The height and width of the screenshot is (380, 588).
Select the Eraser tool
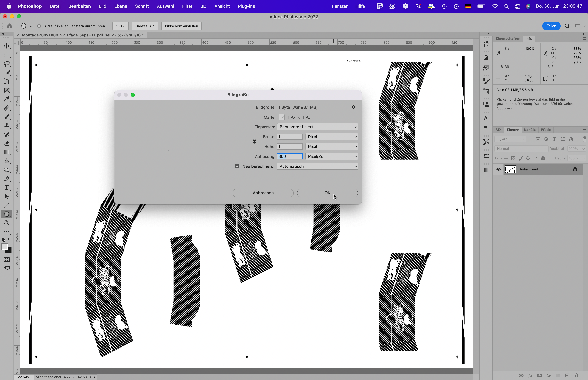tap(7, 143)
